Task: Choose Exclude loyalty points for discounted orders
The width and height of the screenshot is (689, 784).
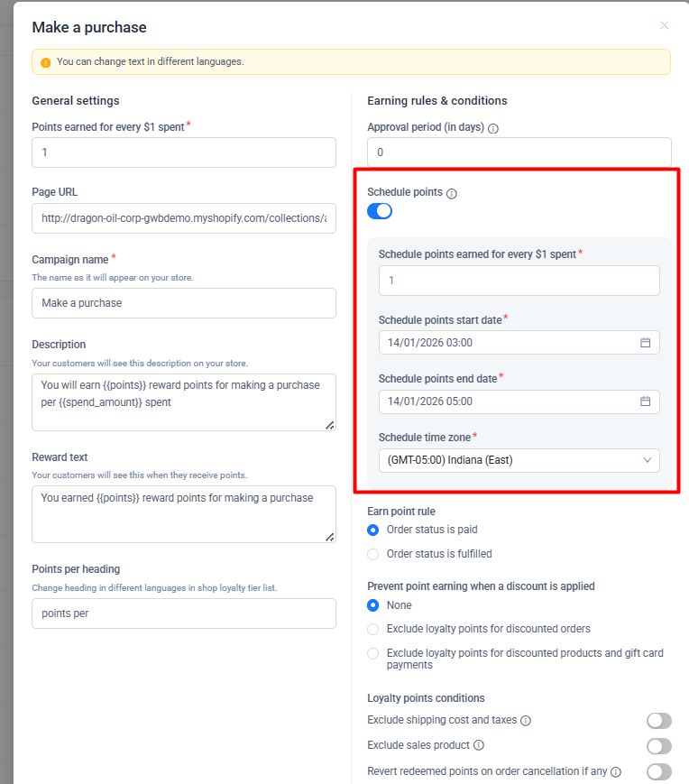Action: [x=373, y=629]
